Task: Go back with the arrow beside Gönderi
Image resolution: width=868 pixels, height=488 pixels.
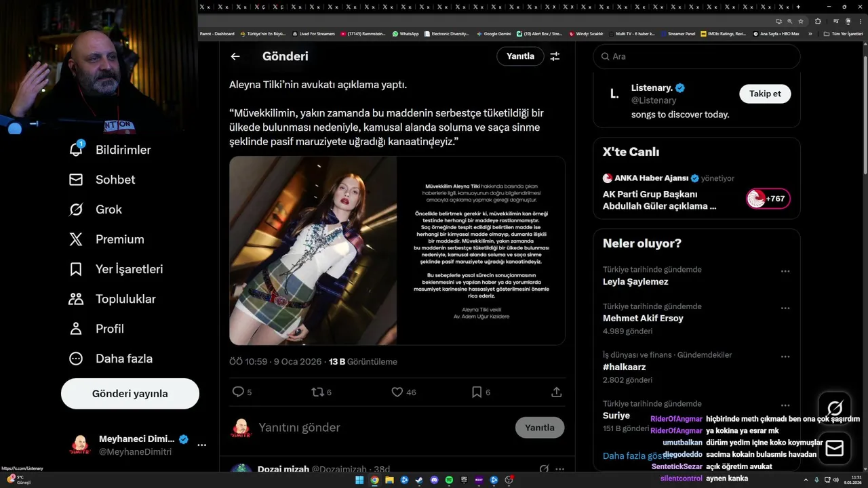Action: tap(235, 56)
